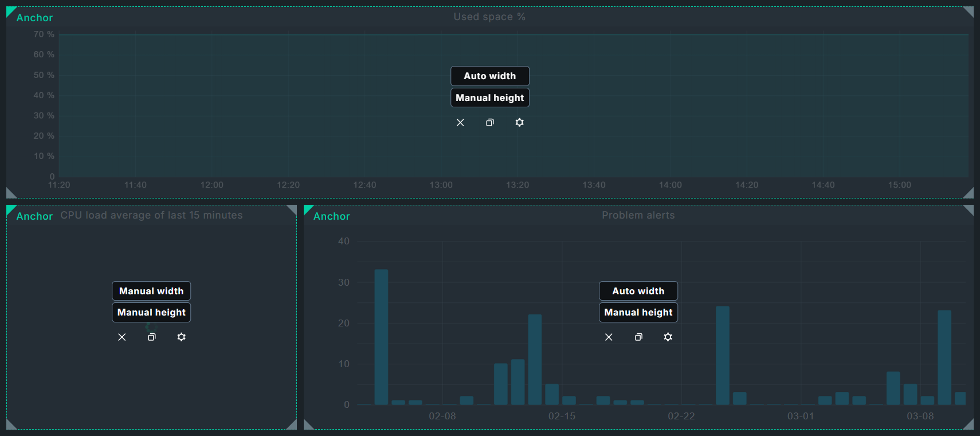This screenshot has width=980, height=436.
Task: Duplicate the CPU load average widget
Action: 152,337
